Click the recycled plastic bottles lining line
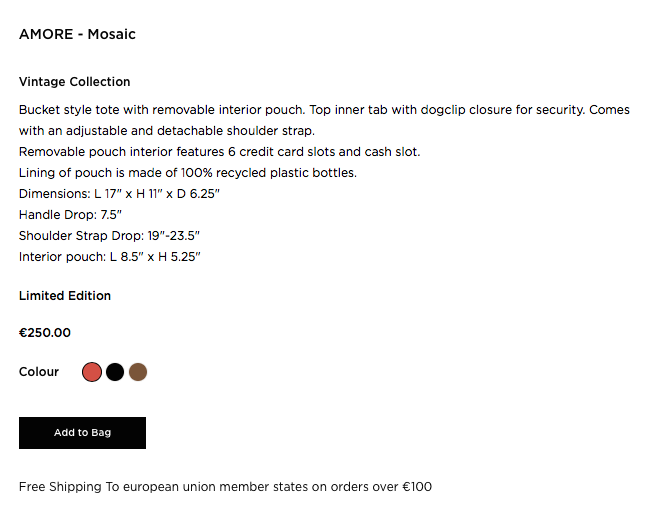648x529 pixels. coord(188,173)
